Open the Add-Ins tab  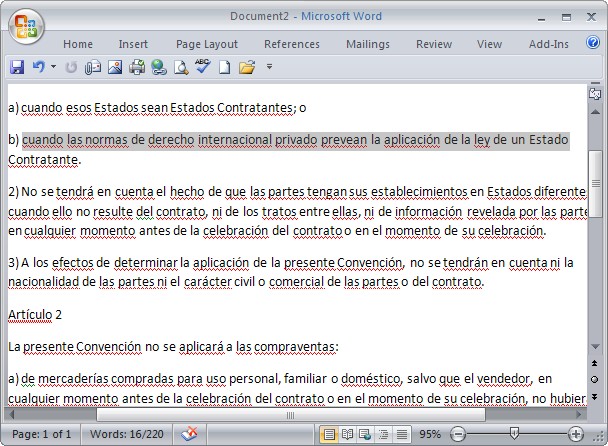(x=549, y=44)
